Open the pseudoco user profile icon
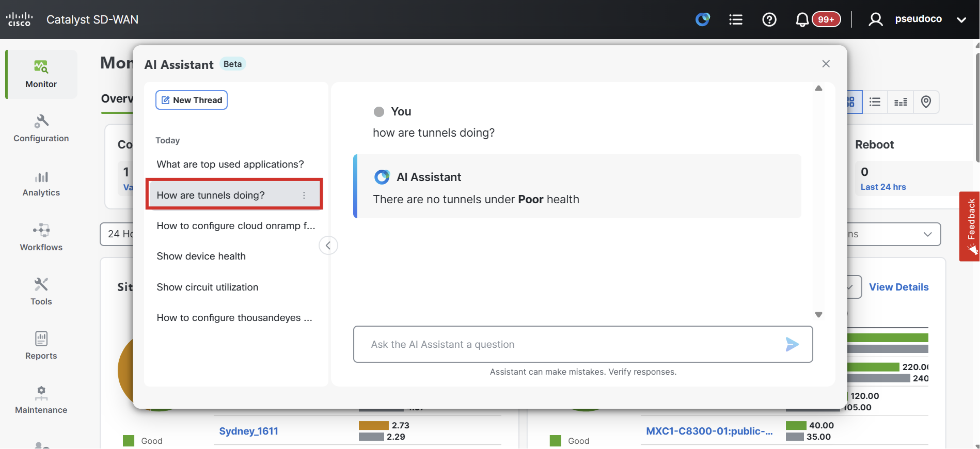Image resolution: width=980 pixels, height=449 pixels. point(875,19)
